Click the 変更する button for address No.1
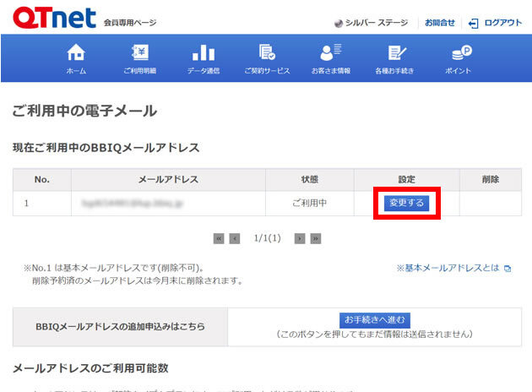 407,204
